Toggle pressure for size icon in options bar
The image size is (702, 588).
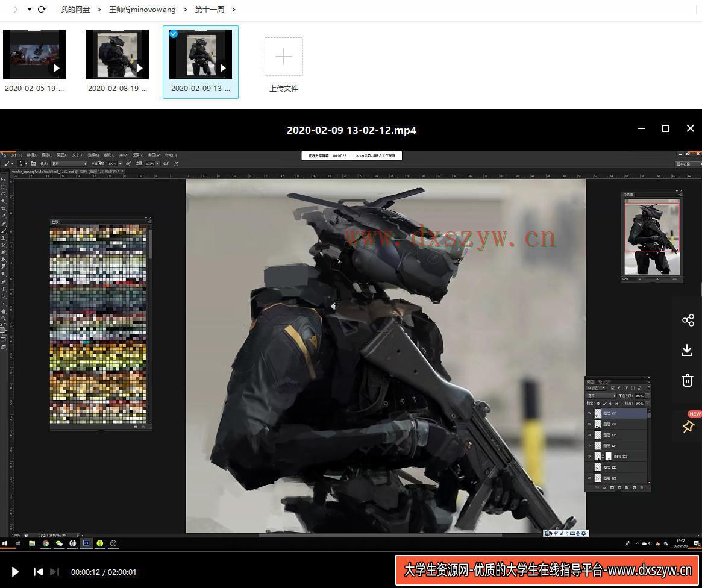coord(177,164)
